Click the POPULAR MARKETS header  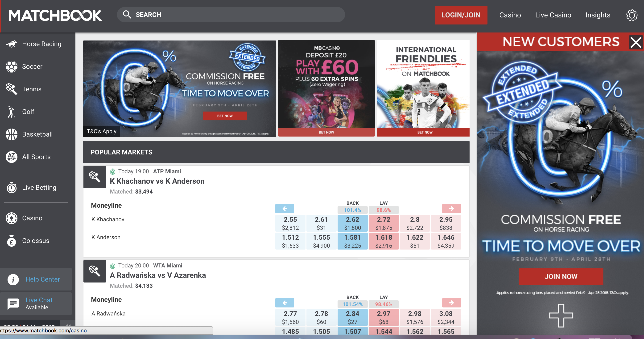click(276, 152)
